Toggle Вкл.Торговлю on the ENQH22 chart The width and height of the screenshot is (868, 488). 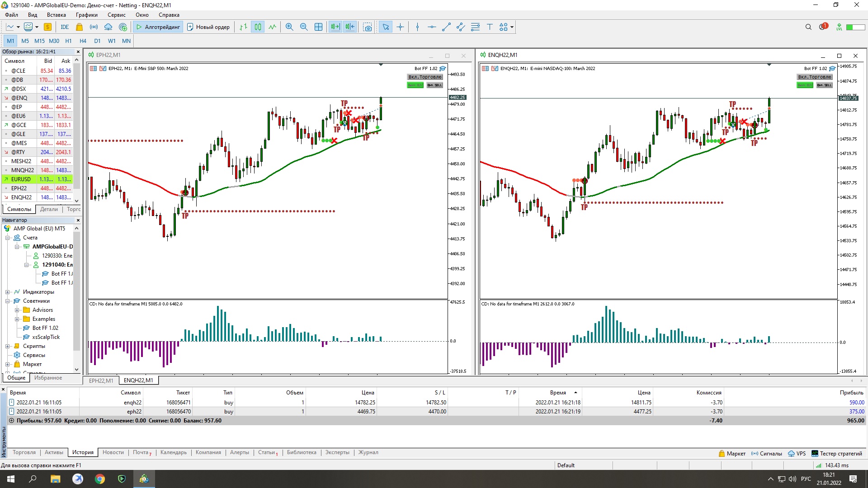tap(815, 77)
